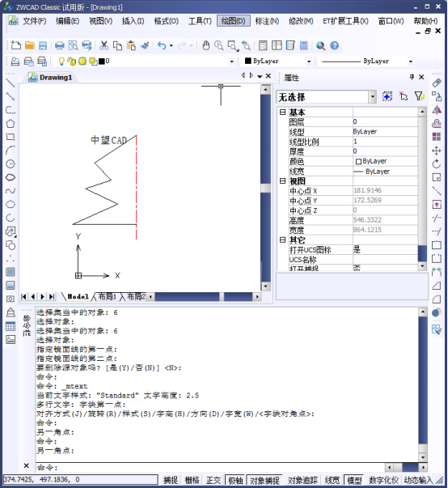Toggle the layer lightbulb on/off icon

click(61, 62)
